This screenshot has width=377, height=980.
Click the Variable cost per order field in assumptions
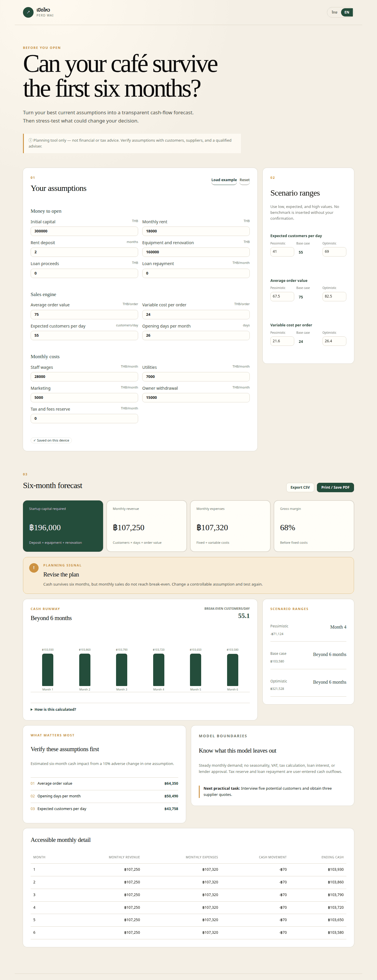click(x=196, y=314)
